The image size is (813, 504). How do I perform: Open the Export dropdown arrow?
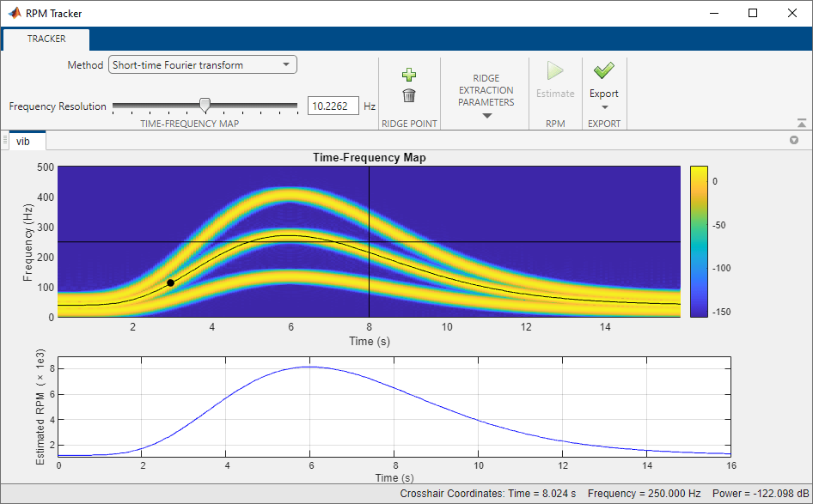click(x=604, y=105)
